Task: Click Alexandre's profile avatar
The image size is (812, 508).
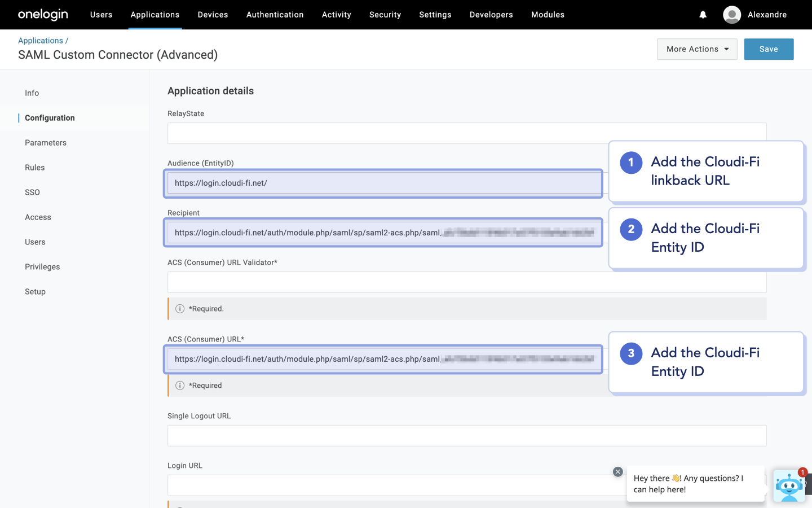Action: (731, 15)
